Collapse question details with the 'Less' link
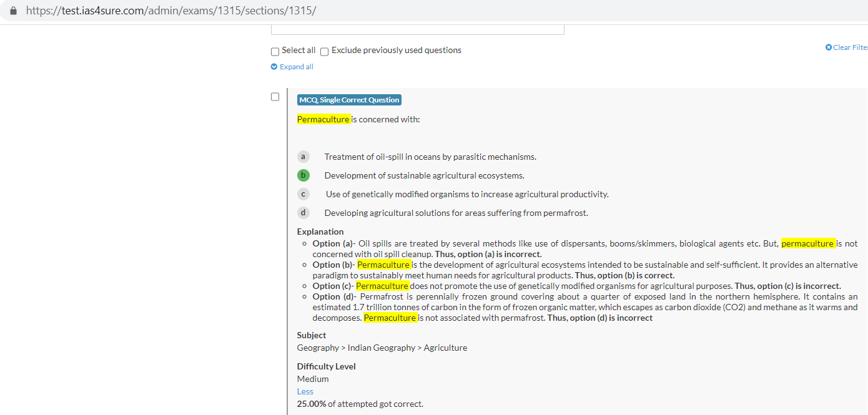 coord(305,391)
